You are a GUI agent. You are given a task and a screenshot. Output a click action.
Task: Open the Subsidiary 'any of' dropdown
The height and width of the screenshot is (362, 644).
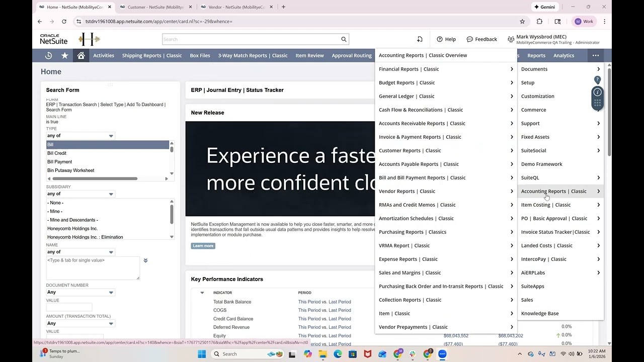80,194
